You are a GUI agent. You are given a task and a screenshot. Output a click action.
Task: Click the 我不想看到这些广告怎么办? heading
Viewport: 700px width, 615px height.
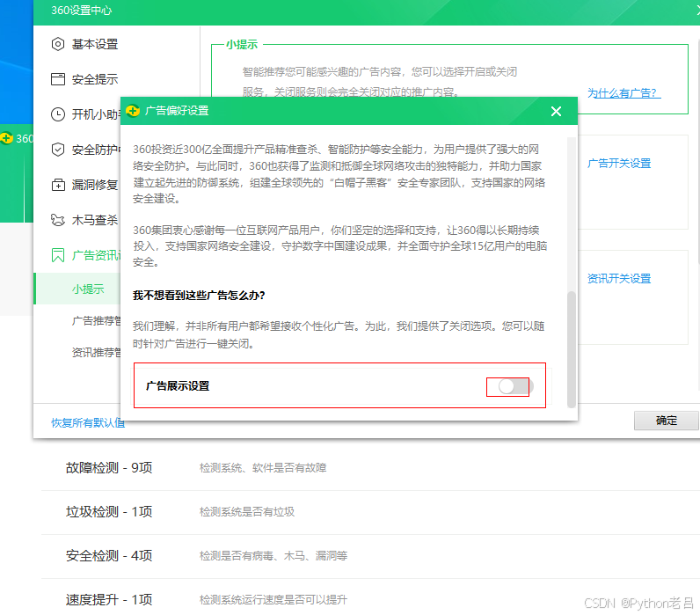tap(199, 296)
